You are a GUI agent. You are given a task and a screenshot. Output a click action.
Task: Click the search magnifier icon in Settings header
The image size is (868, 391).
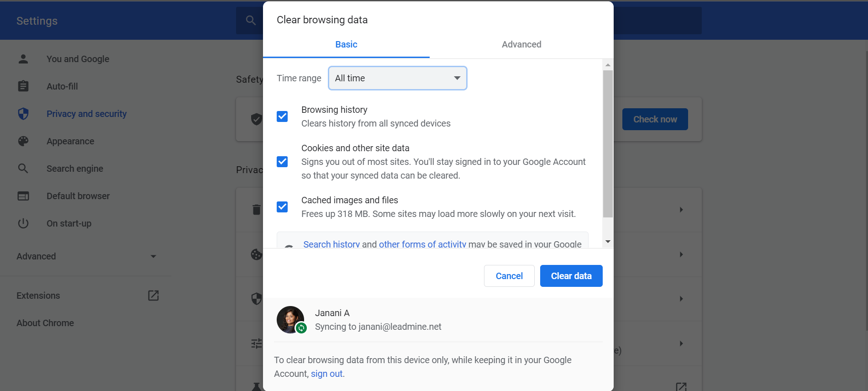point(251,20)
